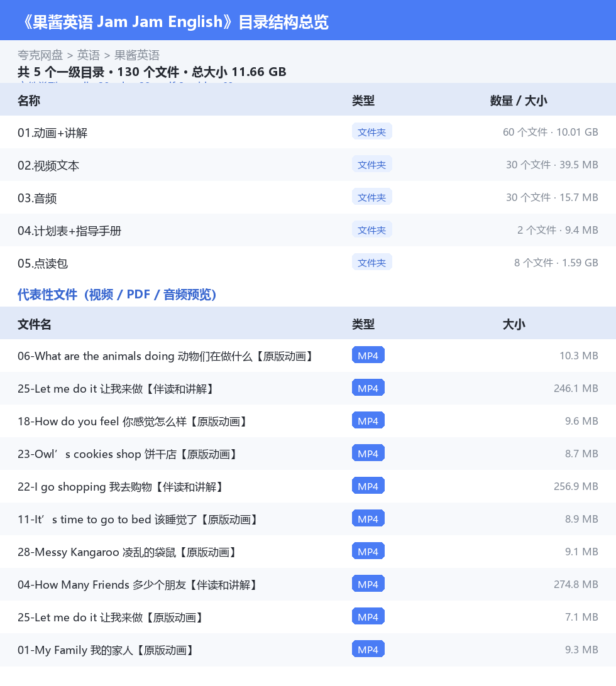Click the MP4 badge for 25-Let me do it【伴读和讲解】
616x686 pixels.
click(x=368, y=388)
